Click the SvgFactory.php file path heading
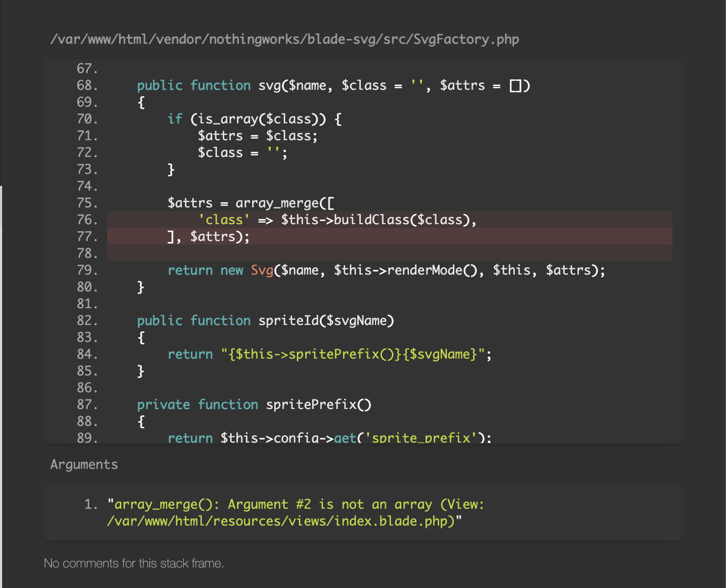 point(284,39)
